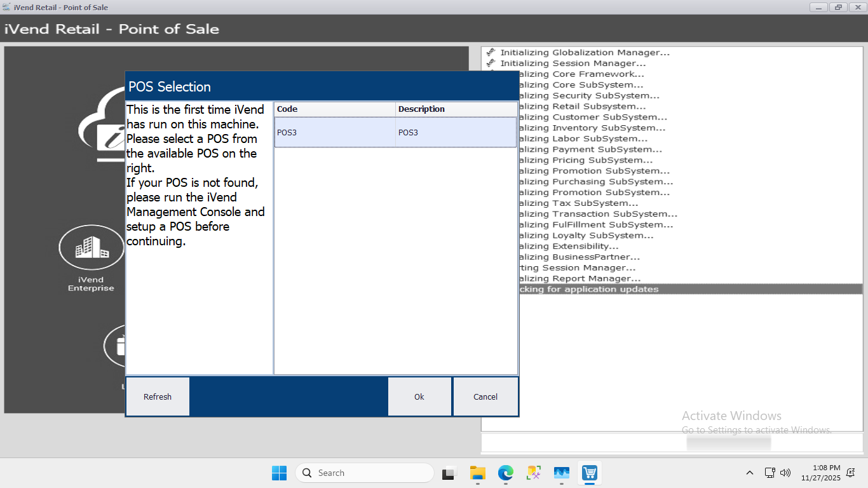Open Task View from the taskbar
Screen dimensions: 868x488
(x=449, y=473)
